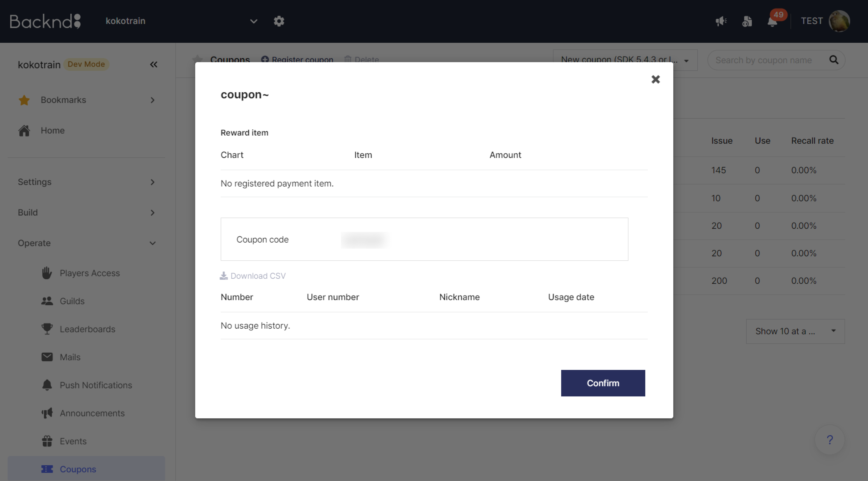The height and width of the screenshot is (481, 868).
Task: Open Players Access page
Action: click(x=90, y=273)
